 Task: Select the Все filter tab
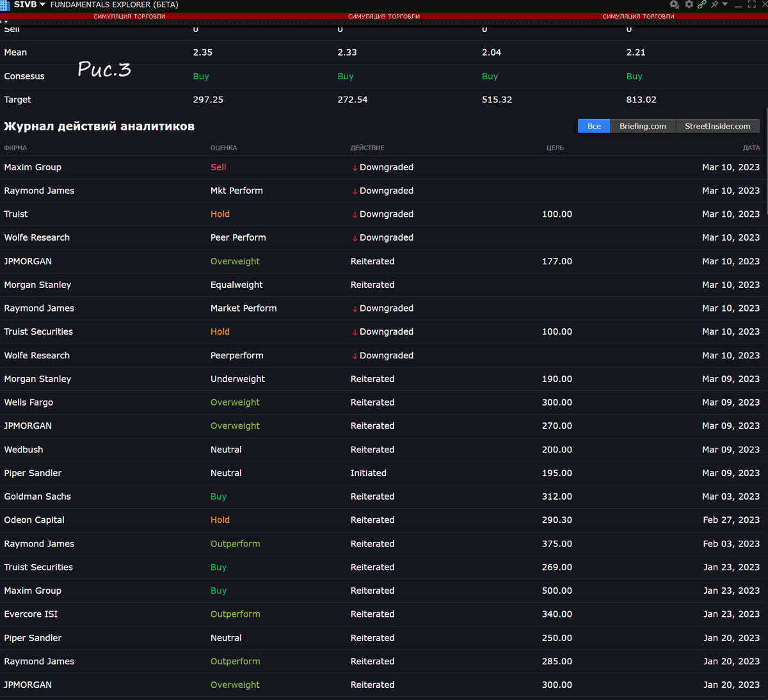click(594, 126)
